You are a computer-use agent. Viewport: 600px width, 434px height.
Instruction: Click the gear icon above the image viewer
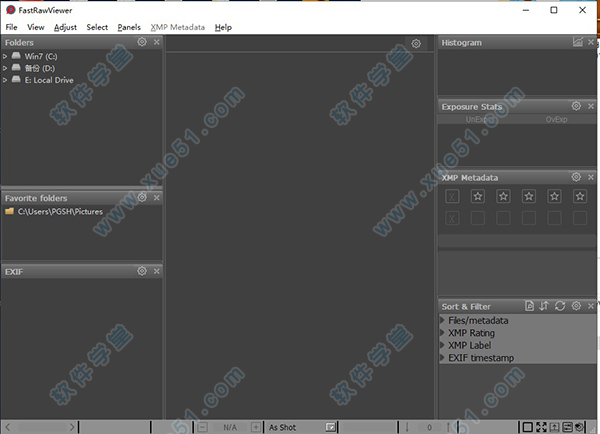point(416,44)
